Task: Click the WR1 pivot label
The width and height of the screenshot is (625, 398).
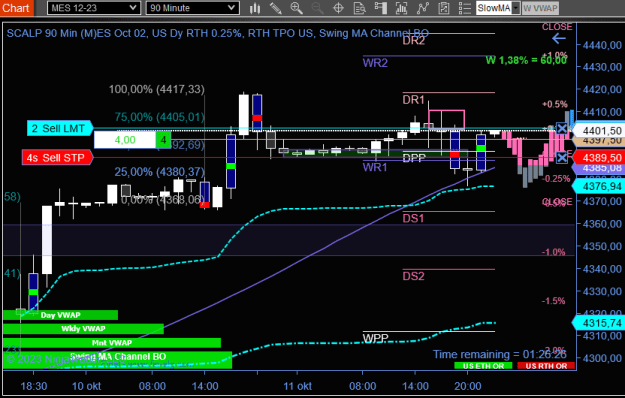Action: [x=375, y=167]
